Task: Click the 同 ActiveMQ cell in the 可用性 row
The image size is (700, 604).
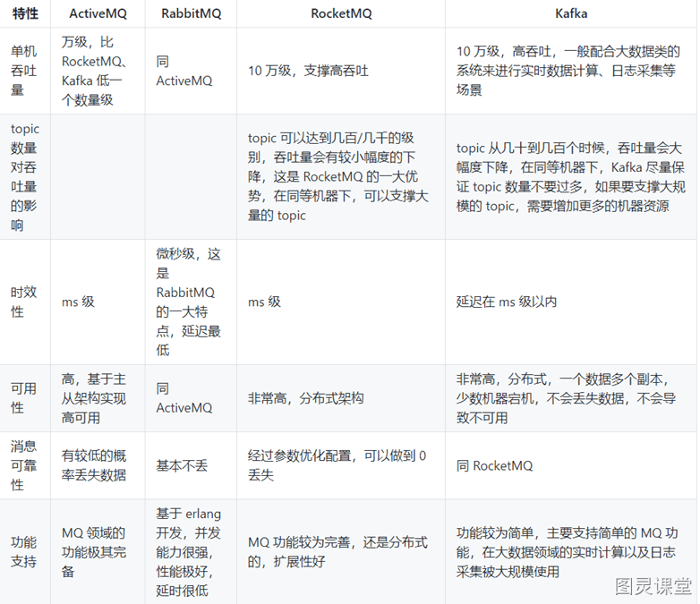Action: coord(191,398)
